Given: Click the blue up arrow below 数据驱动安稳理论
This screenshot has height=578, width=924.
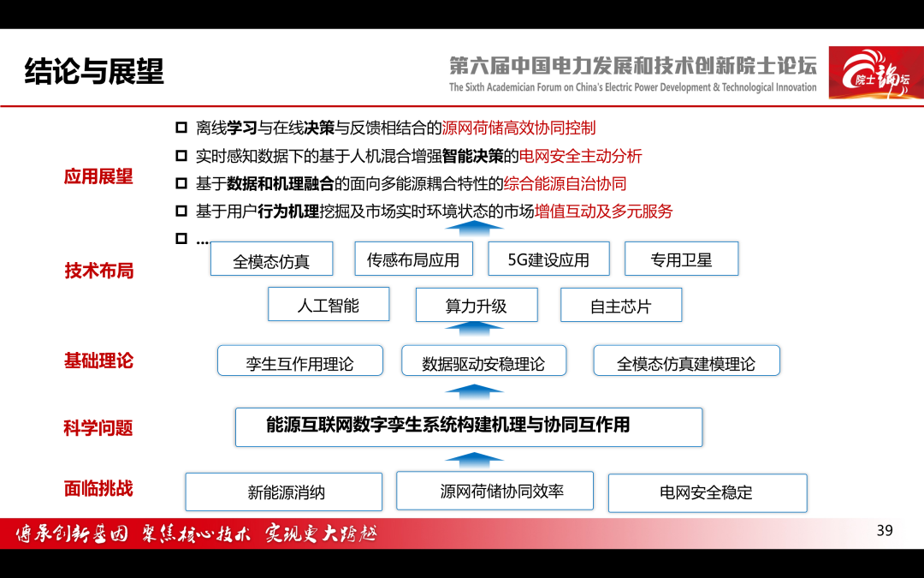Looking at the screenshot, I should [474, 391].
